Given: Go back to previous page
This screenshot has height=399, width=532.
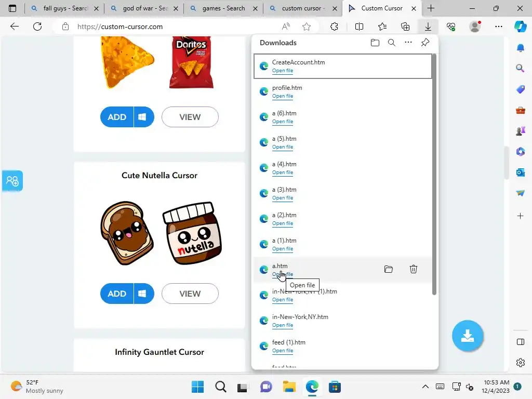Looking at the screenshot, I should 14,26.
